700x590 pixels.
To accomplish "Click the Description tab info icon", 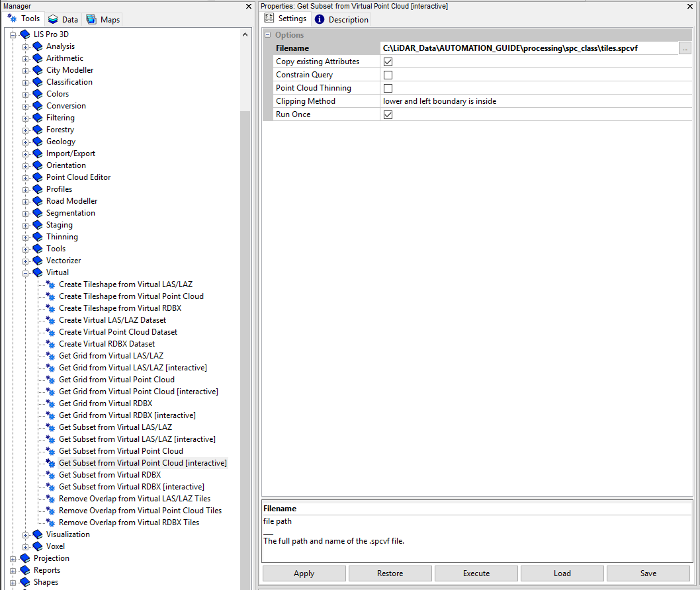I will 320,19.
